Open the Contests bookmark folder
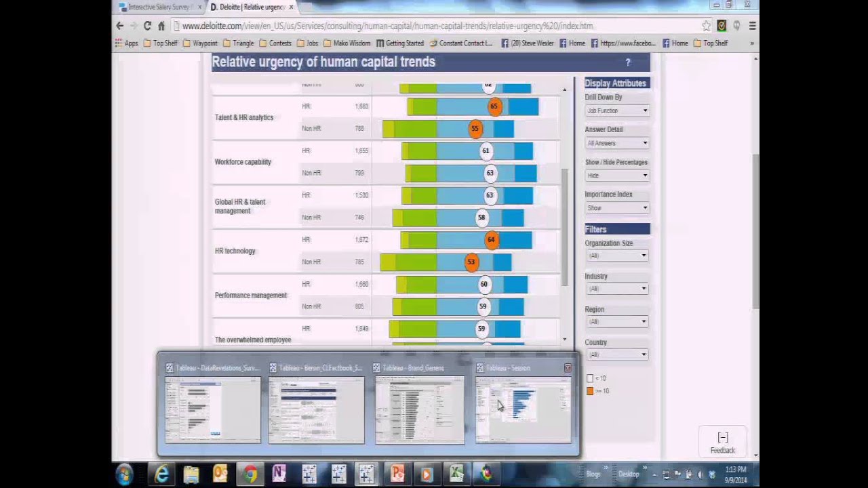Image resolution: width=868 pixels, height=488 pixels. click(275, 43)
